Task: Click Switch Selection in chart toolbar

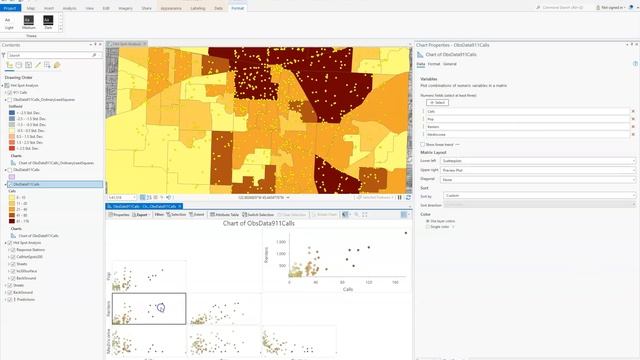Action: [x=258, y=215]
